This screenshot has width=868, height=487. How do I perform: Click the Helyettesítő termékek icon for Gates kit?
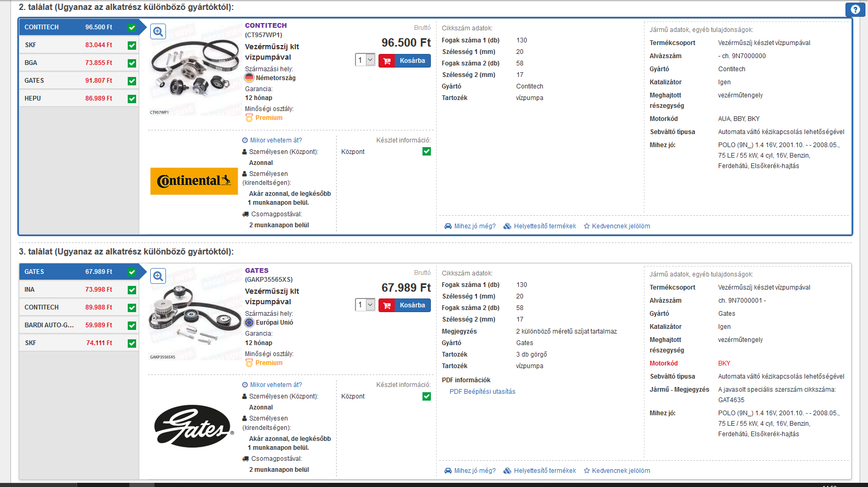507,471
